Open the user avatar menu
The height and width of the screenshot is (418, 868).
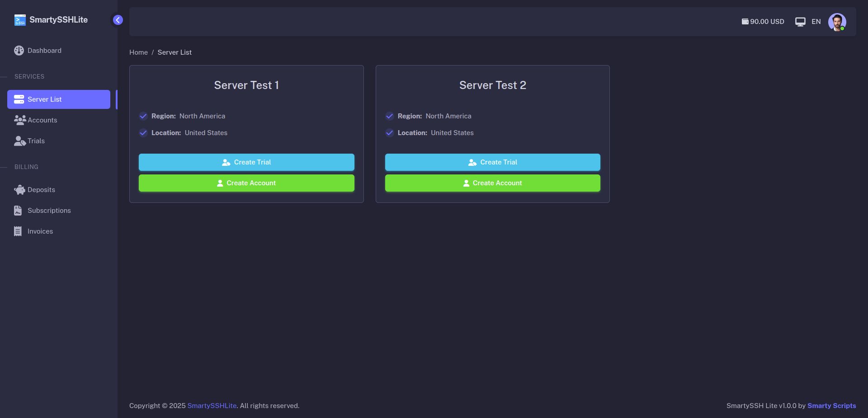pyautogui.click(x=837, y=22)
